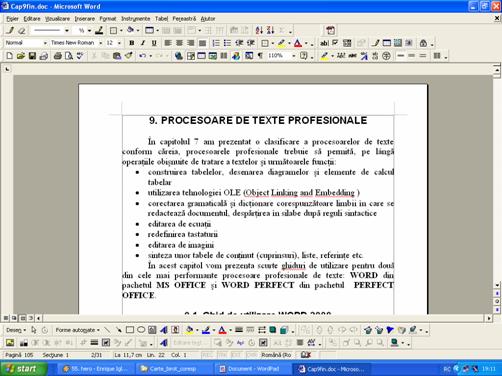Insert a text box from Drawing toolbar

(x=152, y=330)
